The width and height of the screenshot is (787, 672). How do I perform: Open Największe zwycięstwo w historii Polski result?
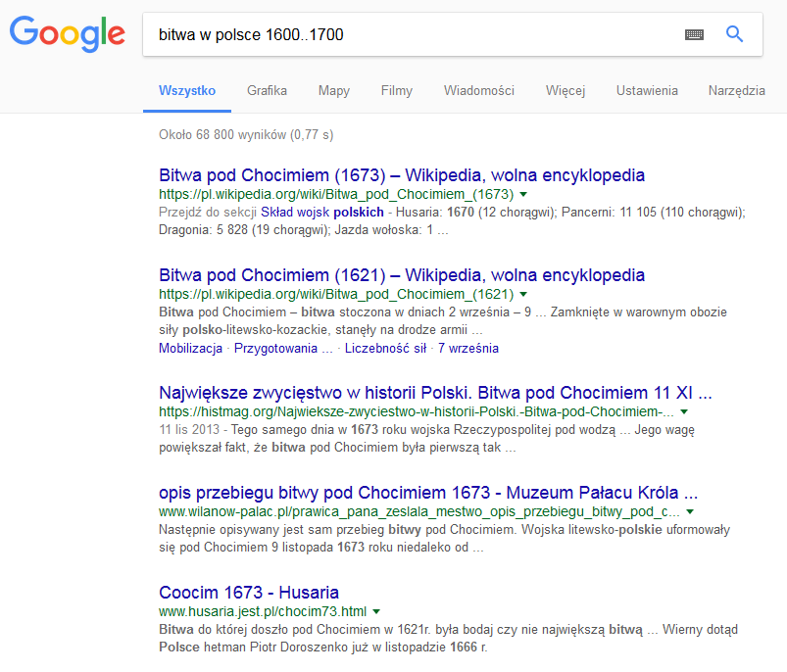(x=435, y=392)
